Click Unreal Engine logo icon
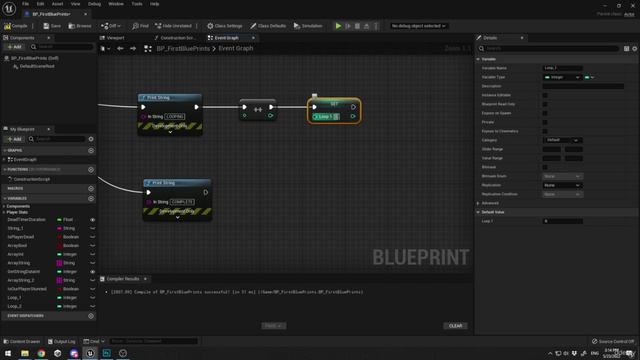This screenshot has height=360, width=640. (x=9, y=8)
